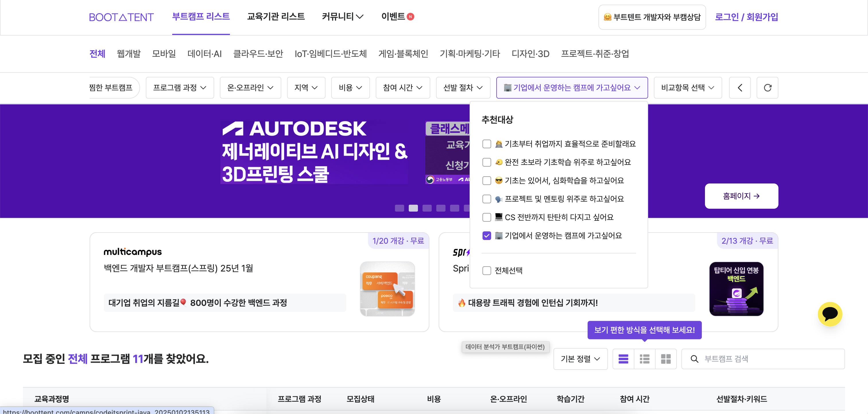Click the 홈페이지 banner button
Image resolution: width=868 pixels, height=414 pixels.
coord(741,196)
